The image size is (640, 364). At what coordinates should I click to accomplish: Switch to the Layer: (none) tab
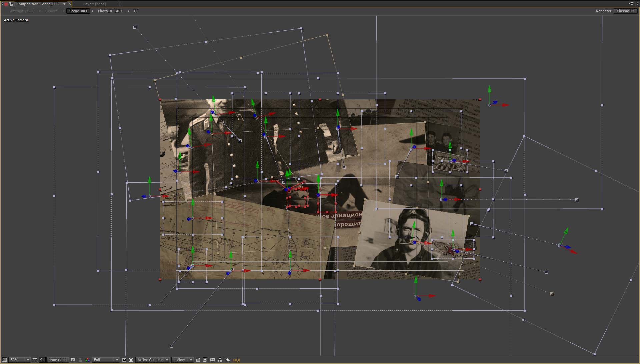(95, 4)
